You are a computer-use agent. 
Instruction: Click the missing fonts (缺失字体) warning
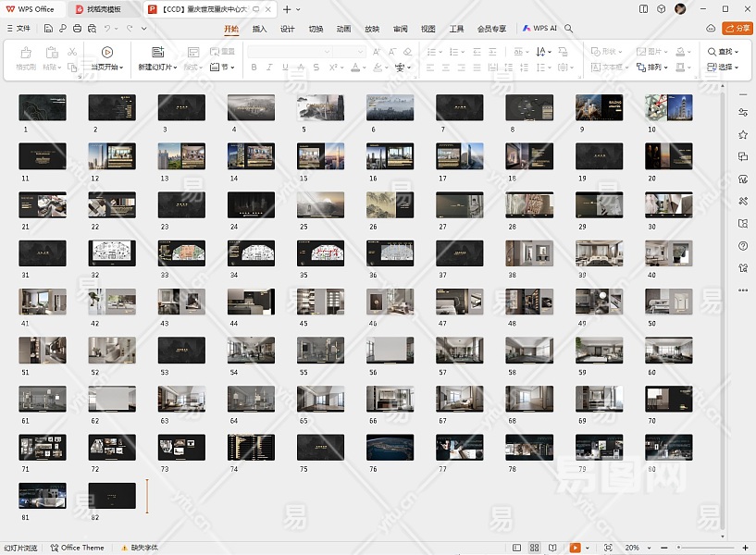coord(140,548)
